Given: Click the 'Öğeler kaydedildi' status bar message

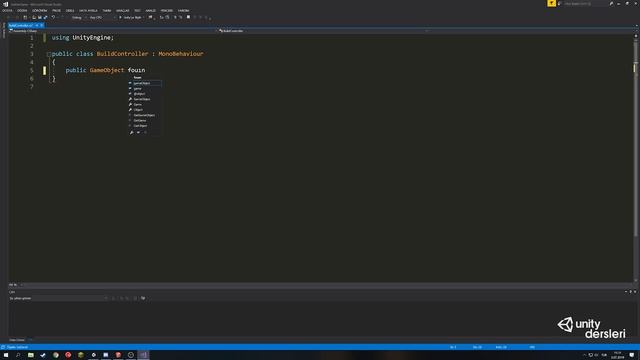Looking at the screenshot, I should pyautogui.click(x=17, y=347).
